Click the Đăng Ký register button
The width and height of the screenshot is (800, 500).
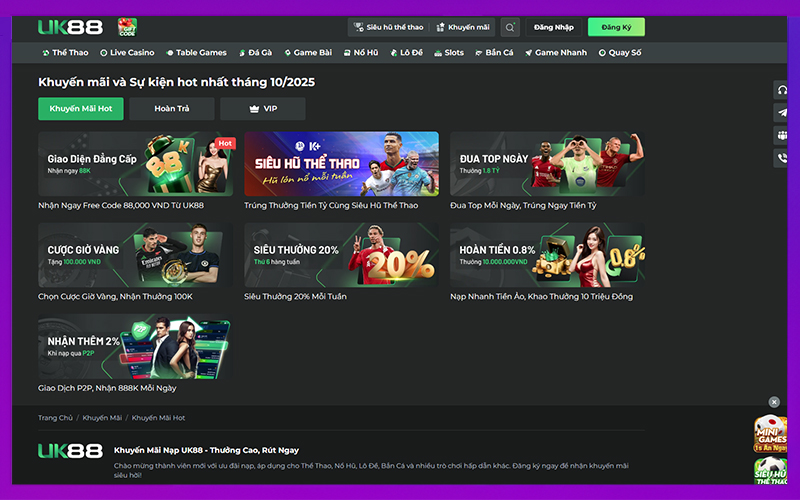[616, 28]
